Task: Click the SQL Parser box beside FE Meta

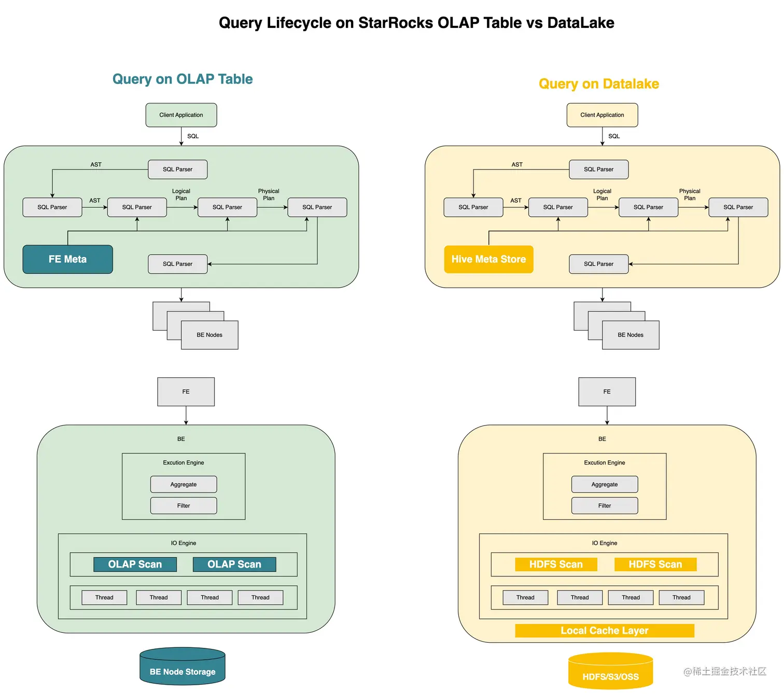Action: [178, 264]
